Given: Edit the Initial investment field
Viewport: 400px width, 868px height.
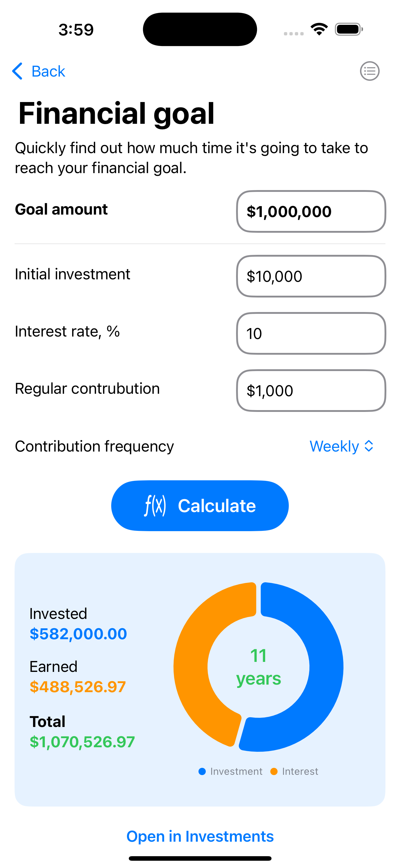Looking at the screenshot, I should click(x=311, y=276).
